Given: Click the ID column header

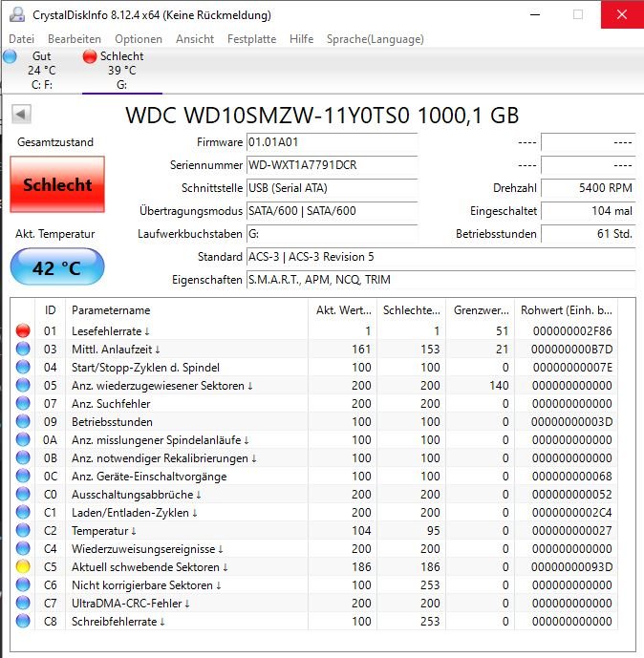Looking at the screenshot, I should (x=50, y=310).
